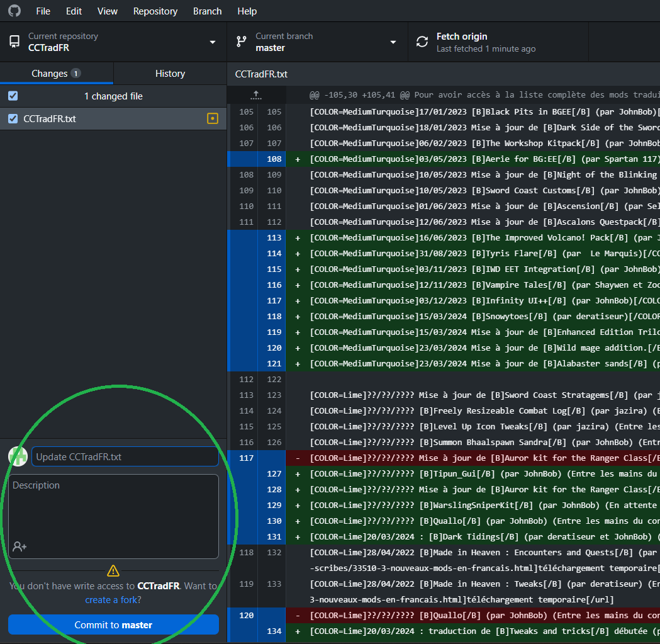Click the 'Tyris Flare' added diff line

(473, 254)
